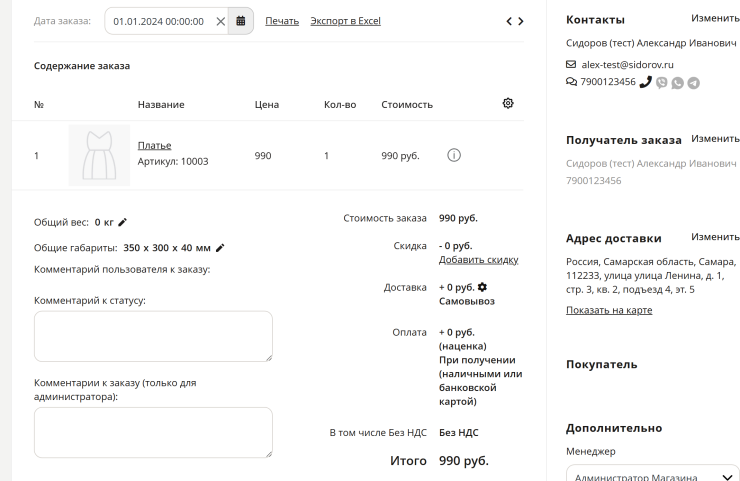This screenshot has width=740, height=481.
Task: Open the Платье product thumbnail
Action: pos(99,155)
